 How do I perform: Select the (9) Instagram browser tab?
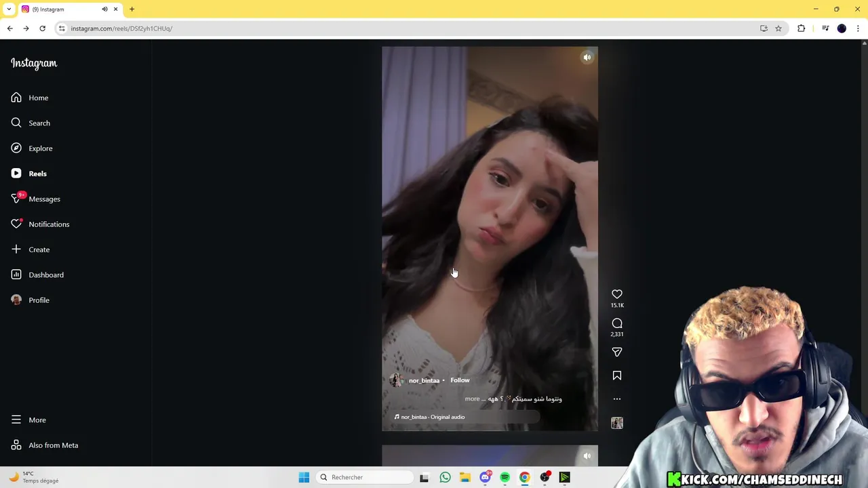tap(69, 9)
